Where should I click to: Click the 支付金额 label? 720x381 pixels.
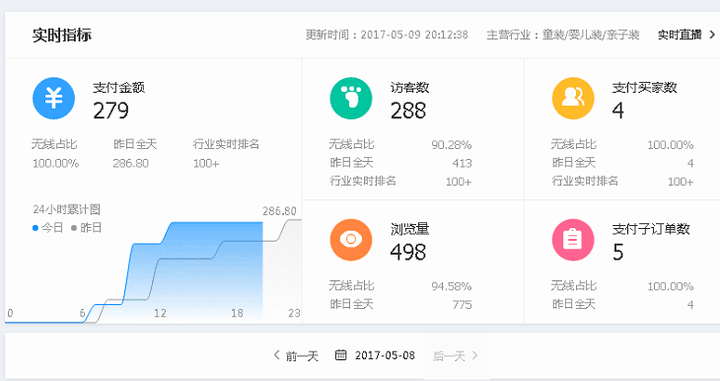tap(119, 87)
